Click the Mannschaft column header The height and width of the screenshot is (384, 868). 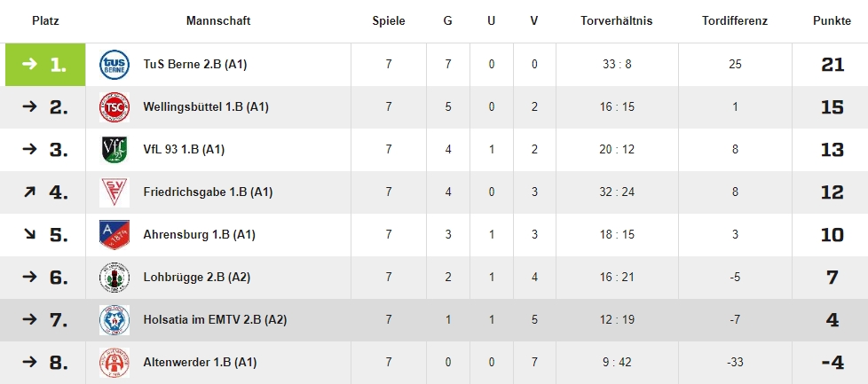218,20
